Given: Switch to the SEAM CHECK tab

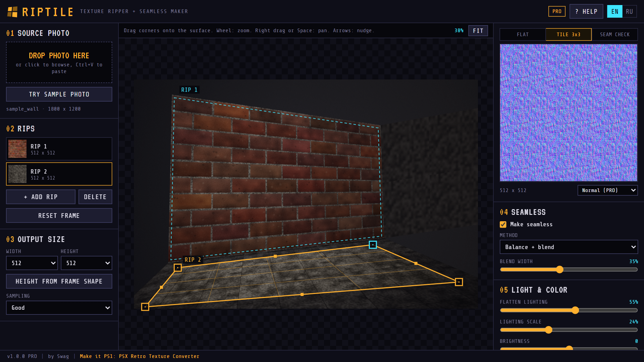Looking at the screenshot, I should 614,35.
